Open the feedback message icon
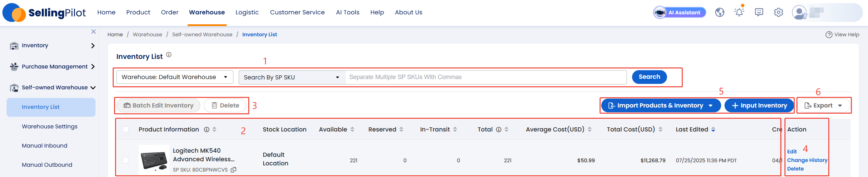 [x=759, y=13]
